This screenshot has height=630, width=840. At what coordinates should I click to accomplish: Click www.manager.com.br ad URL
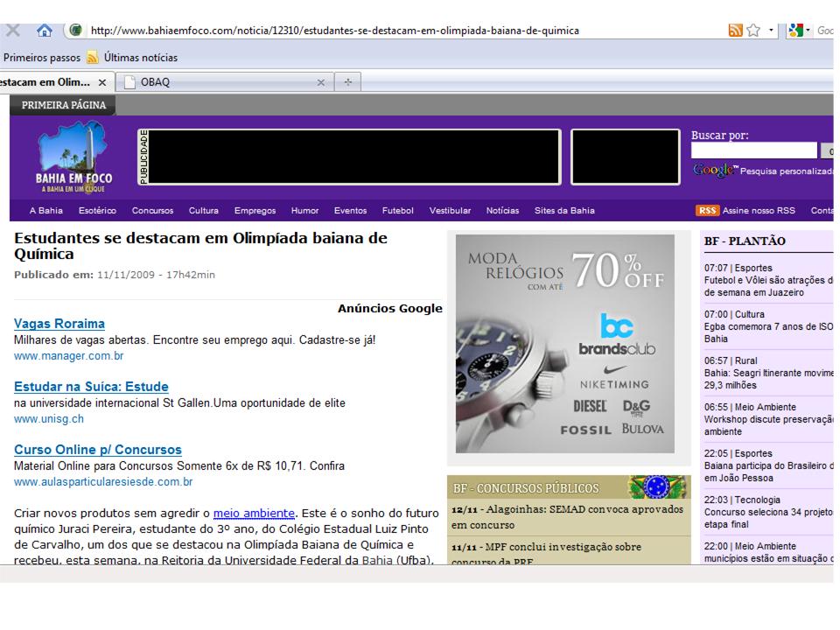coord(68,356)
